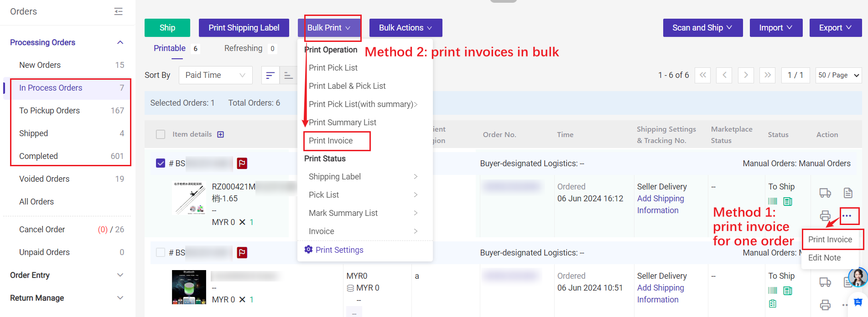
Task: Open the customer support avatar chat
Action: point(858,277)
